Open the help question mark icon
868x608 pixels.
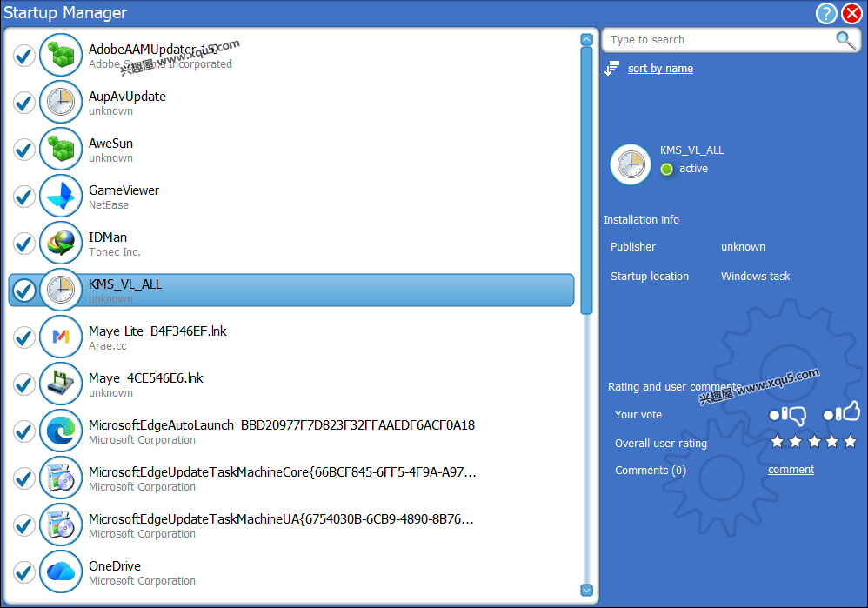(825, 14)
